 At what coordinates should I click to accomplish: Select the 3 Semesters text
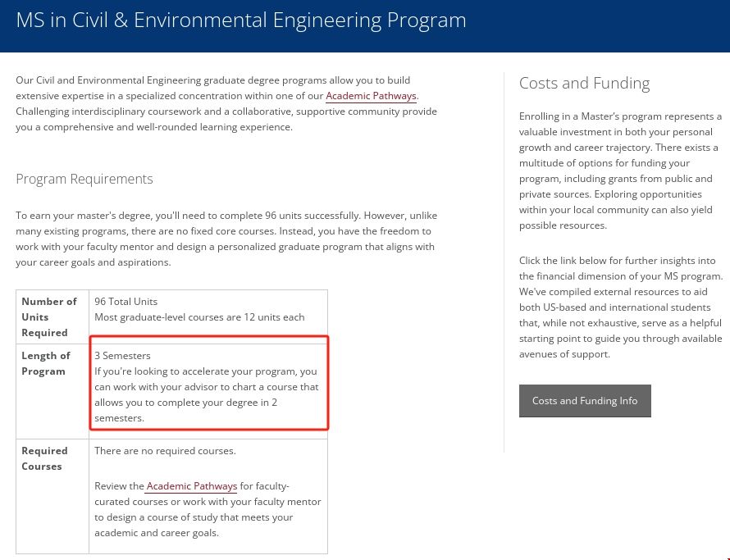pyautogui.click(x=122, y=356)
